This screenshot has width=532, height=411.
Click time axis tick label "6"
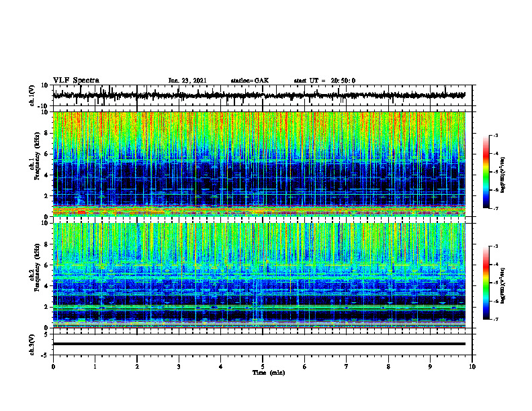[305, 367]
